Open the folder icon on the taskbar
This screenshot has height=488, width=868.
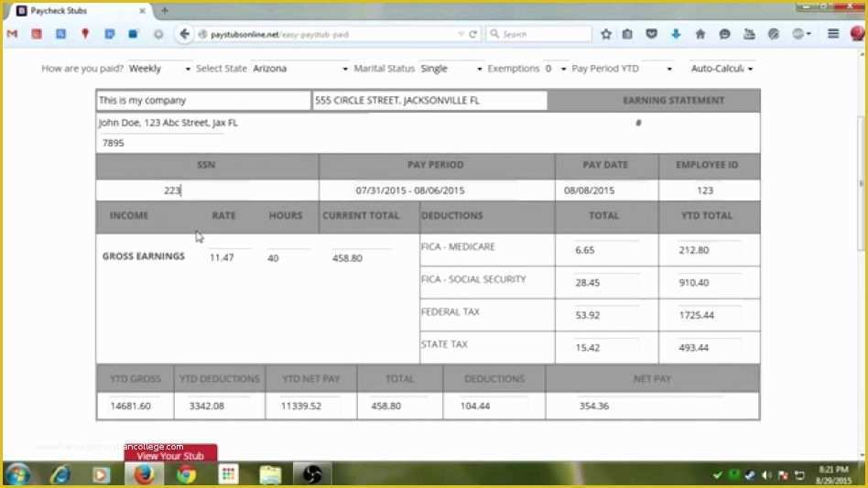(270, 474)
